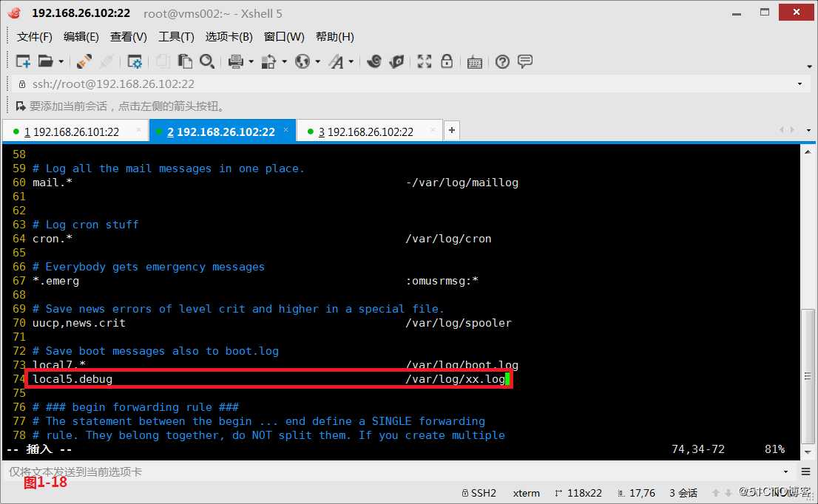Close tab 1 192.168.26.101:22
818x504 pixels.
[x=139, y=130]
